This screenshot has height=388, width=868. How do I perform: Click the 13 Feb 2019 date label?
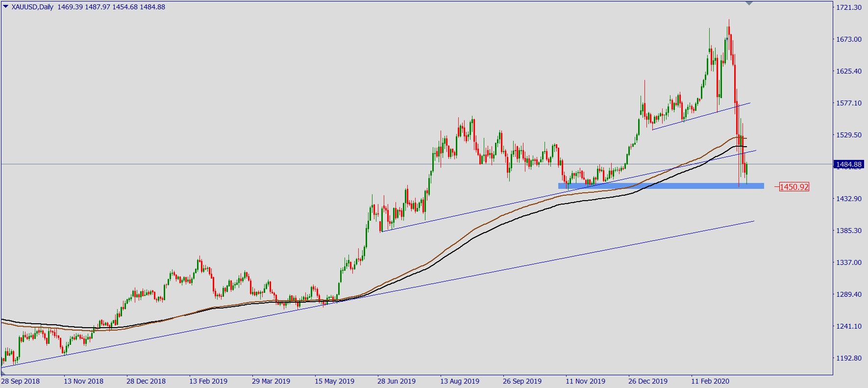208,381
